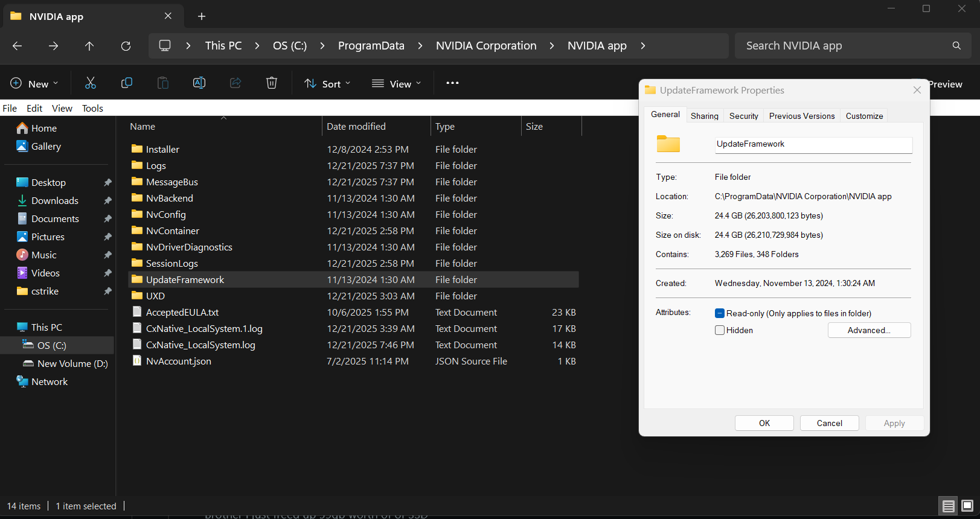The width and height of the screenshot is (980, 519).
Task: Expand chevron after NVIDIA Corporation breadcrumb
Action: pyautogui.click(x=552, y=46)
